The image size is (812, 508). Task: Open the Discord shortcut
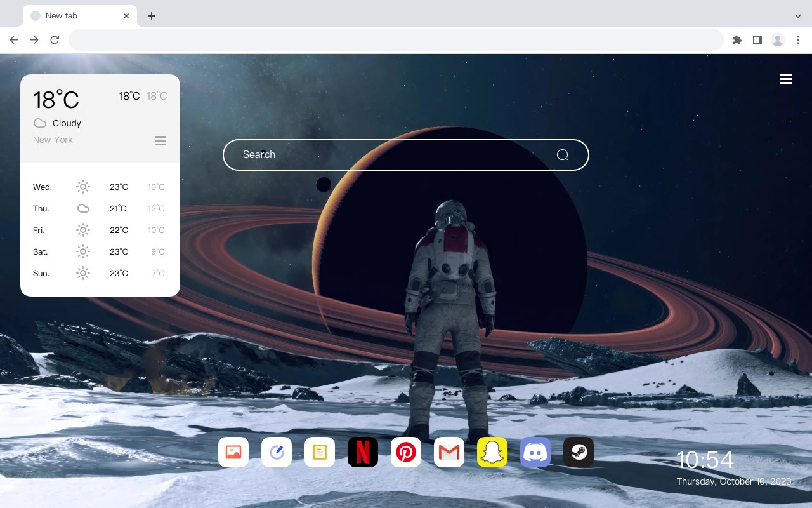pyautogui.click(x=535, y=452)
